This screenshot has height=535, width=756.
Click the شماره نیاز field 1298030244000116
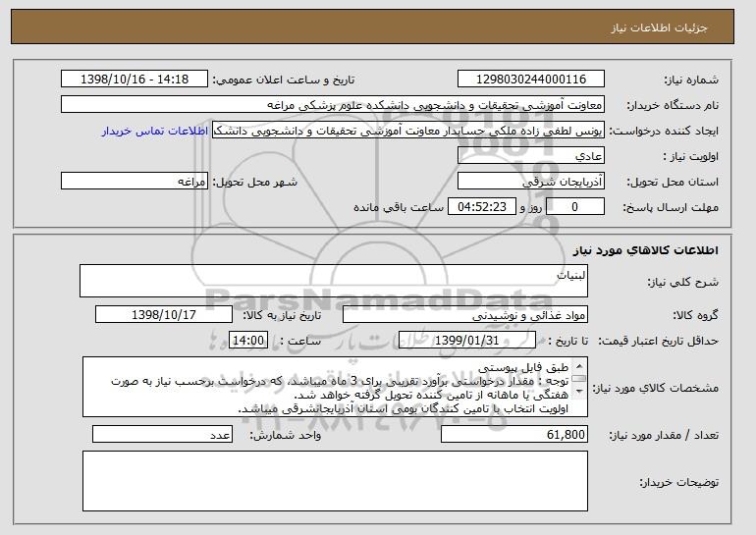pos(531,80)
